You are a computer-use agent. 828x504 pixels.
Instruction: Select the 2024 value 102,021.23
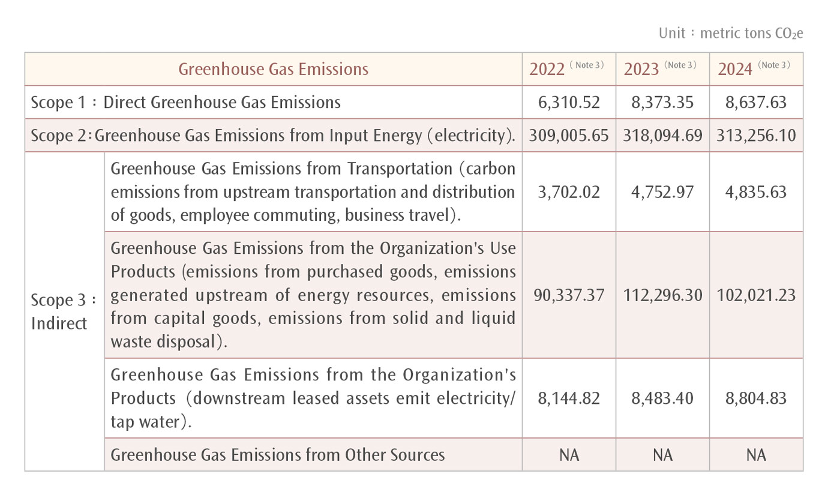756,295
